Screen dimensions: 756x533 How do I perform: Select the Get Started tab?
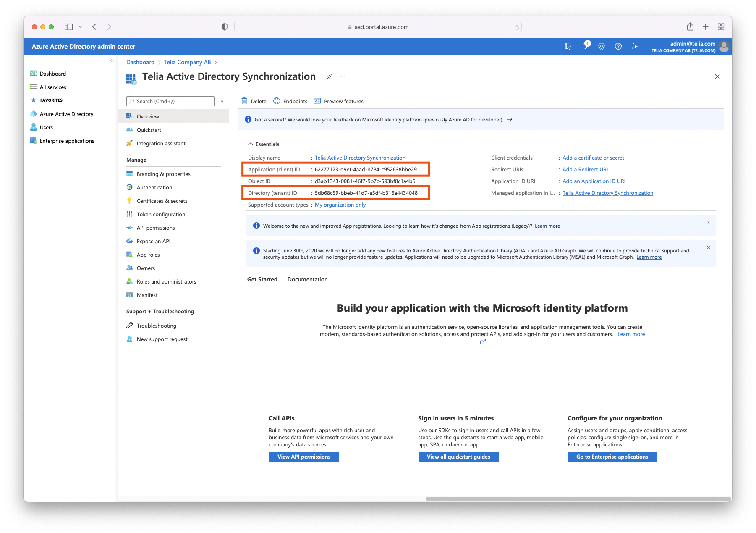[x=262, y=279]
